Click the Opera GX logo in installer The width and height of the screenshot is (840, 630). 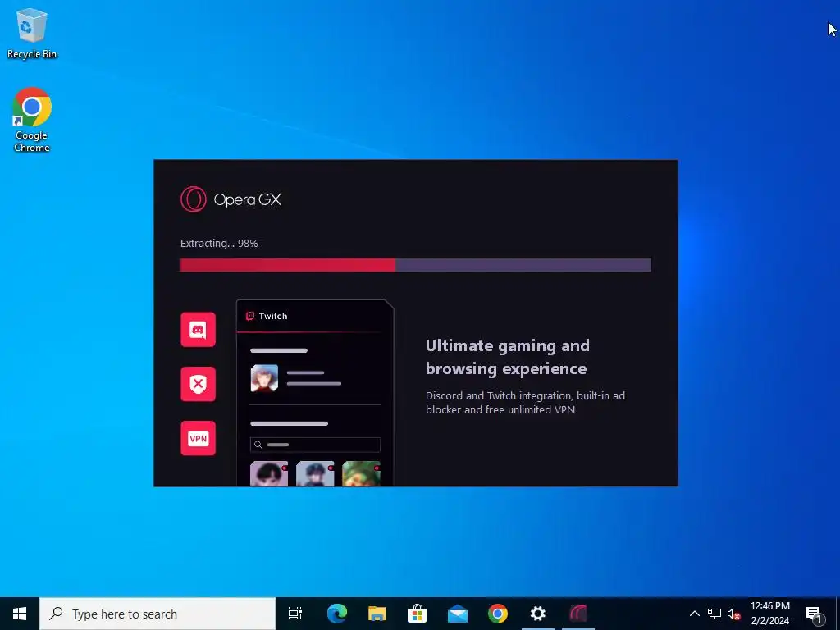click(x=194, y=199)
